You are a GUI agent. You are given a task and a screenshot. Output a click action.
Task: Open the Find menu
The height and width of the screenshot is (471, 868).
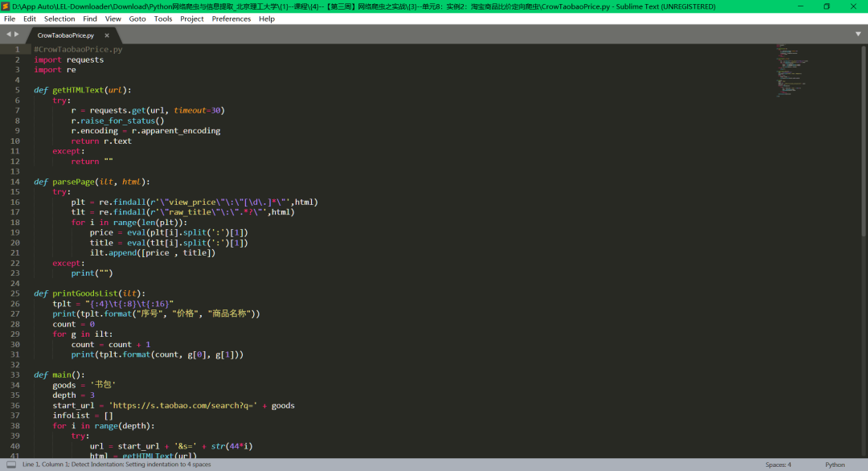coord(90,18)
